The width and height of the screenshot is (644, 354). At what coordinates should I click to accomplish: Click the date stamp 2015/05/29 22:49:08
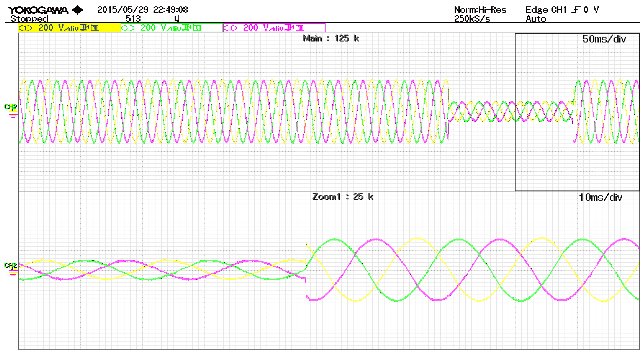coord(142,10)
